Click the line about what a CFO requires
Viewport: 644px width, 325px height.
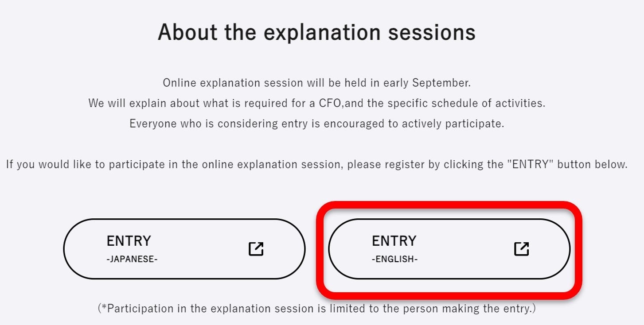(x=316, y=103)
